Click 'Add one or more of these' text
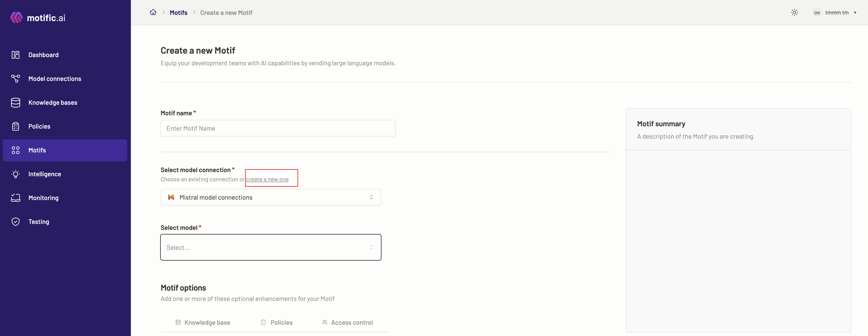 coord(248,299)
